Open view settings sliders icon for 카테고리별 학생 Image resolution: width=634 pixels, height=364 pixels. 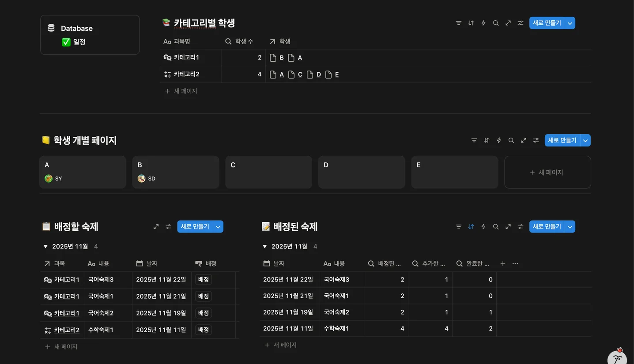pos(520,23)
